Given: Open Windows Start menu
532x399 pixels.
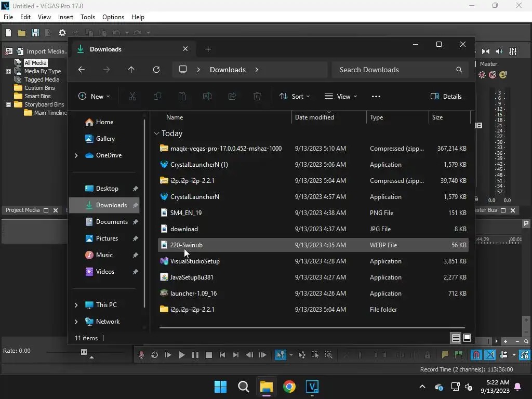Looking at the screenshot, I should coord(220,387).
